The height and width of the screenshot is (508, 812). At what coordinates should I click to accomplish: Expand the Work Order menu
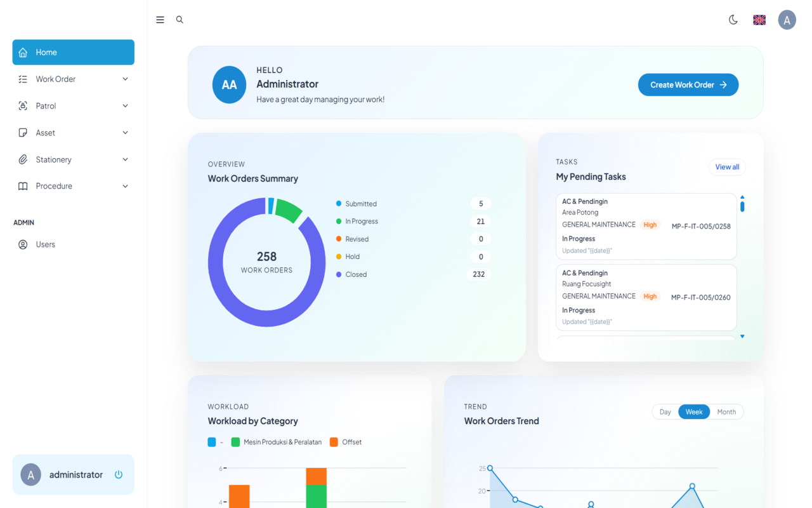tap(124, 79)
